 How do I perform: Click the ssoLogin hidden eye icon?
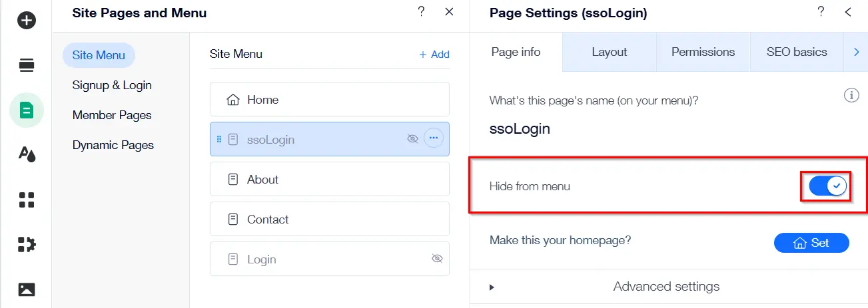pyautogui.click(x=412, y=139)
